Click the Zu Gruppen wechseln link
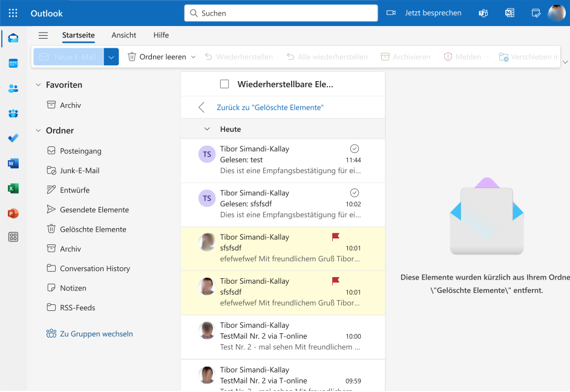570x392 pixels. tap(96, 334)
